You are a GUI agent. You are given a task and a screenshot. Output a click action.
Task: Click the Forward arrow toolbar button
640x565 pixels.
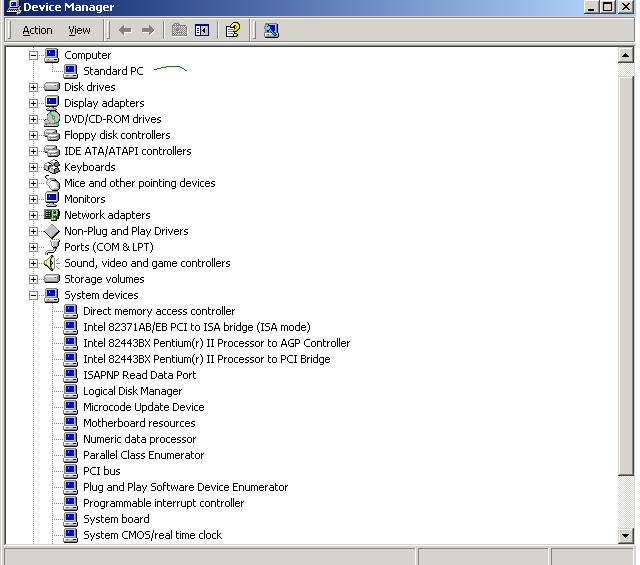point(148,30)
